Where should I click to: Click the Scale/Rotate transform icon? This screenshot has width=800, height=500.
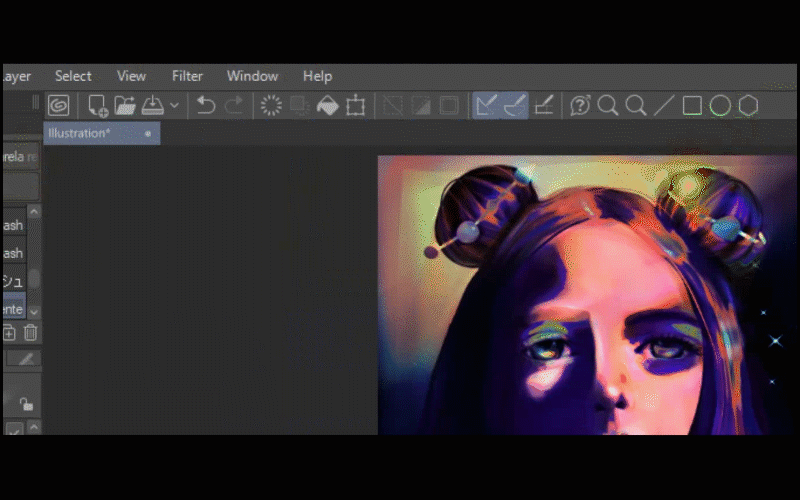355,105
